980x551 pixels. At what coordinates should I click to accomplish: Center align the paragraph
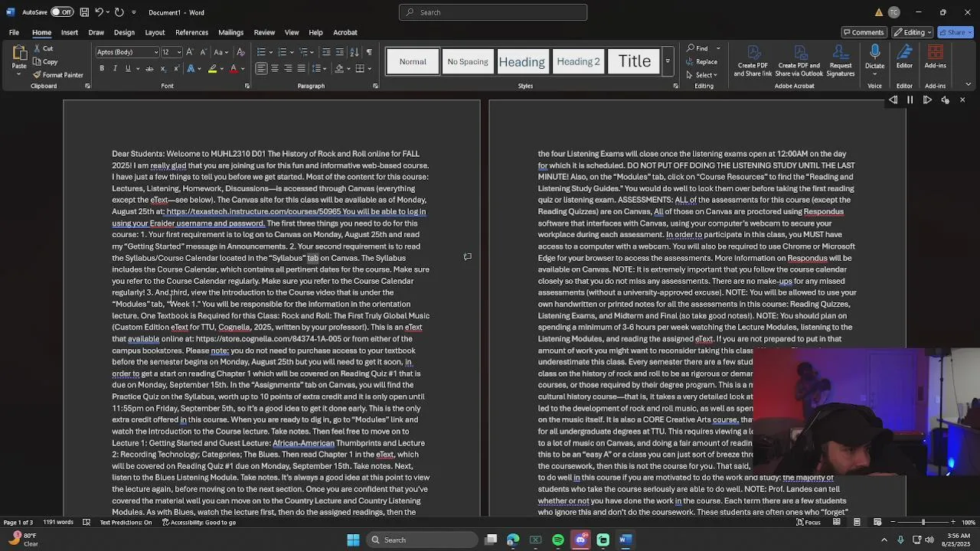pos(275,68)
